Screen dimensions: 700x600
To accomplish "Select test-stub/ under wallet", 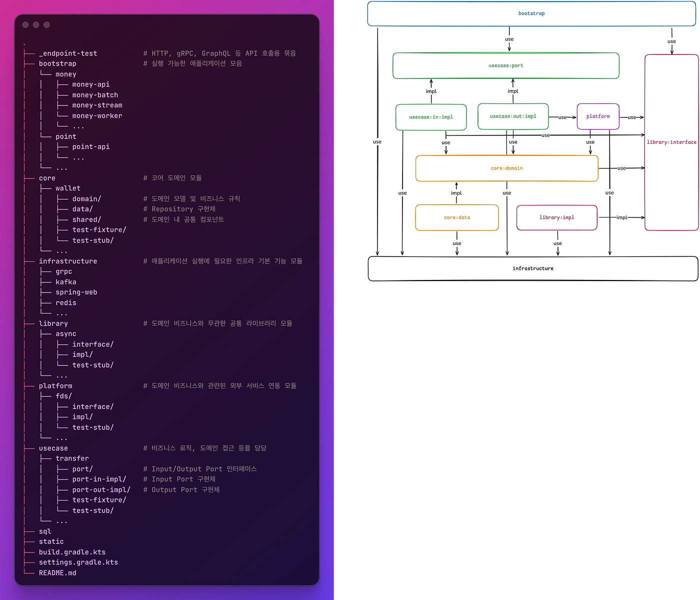I will [93, 240].
